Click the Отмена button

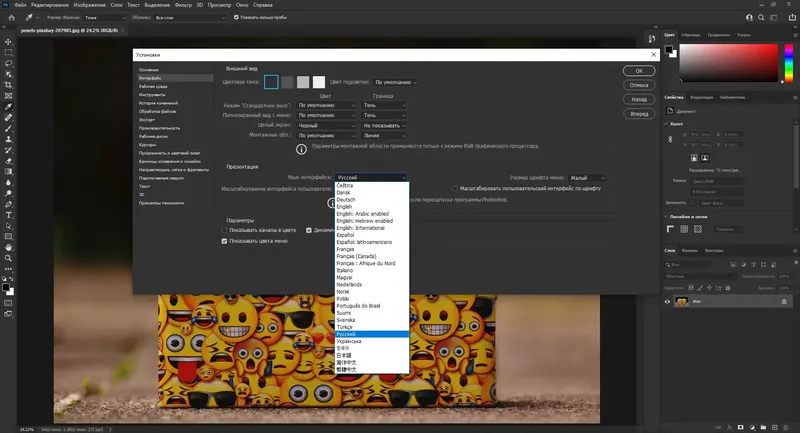tap(639, 85)
